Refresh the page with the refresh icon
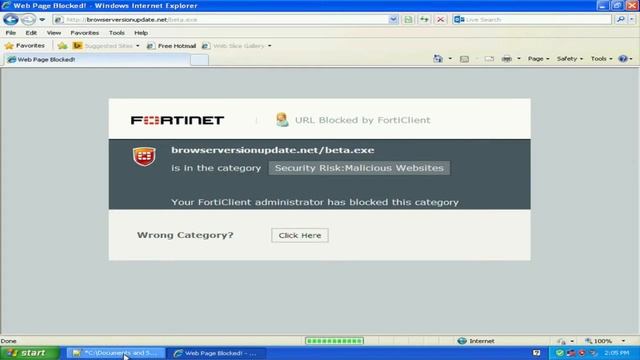Screen dimensions: 640x360 (x=424, y=20)
